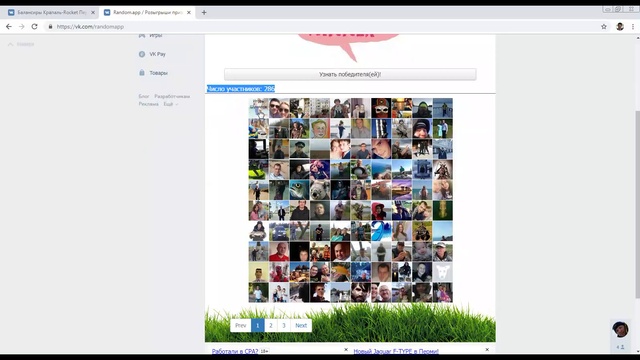Viewport: 640px width, 360px height.
Task: Open the bird close-up participant avatar
Action: point(299,190)
